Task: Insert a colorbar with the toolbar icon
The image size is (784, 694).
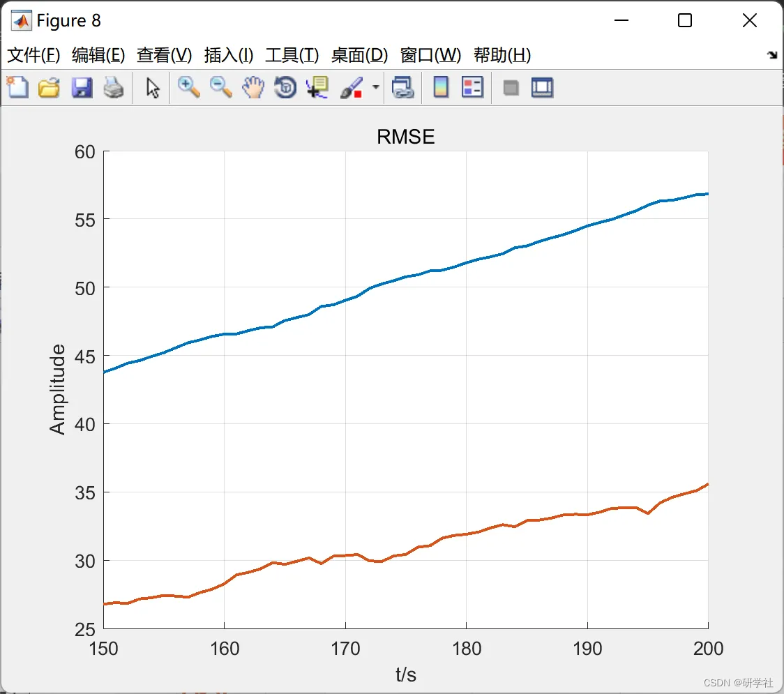Action: click(441, 87)
